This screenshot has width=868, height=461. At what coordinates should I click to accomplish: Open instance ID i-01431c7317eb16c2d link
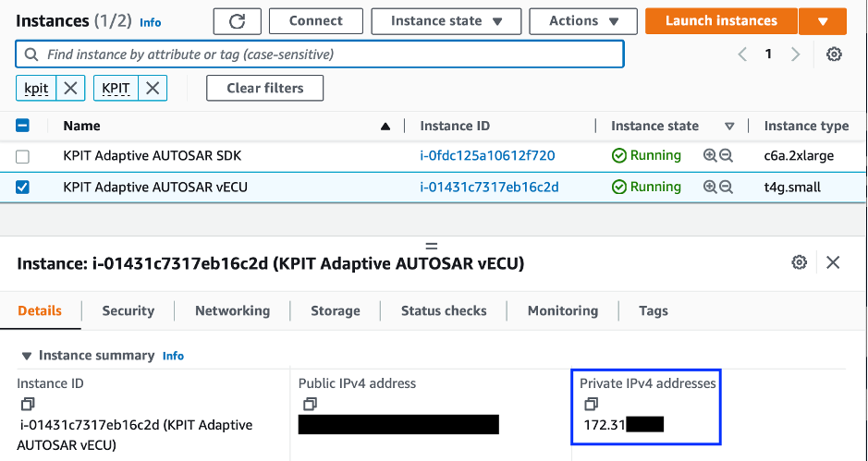coord(489,187)
